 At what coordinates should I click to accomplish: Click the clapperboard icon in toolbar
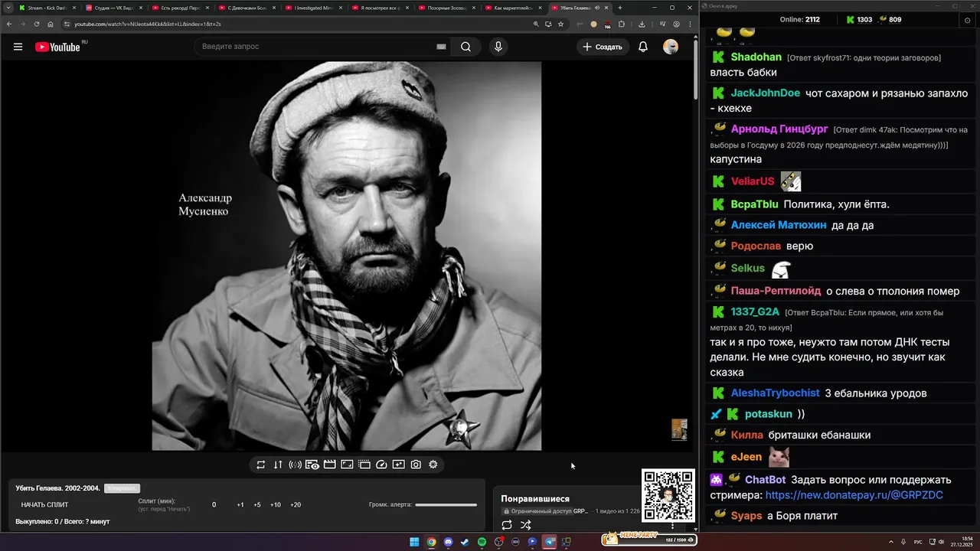(329, 465)
